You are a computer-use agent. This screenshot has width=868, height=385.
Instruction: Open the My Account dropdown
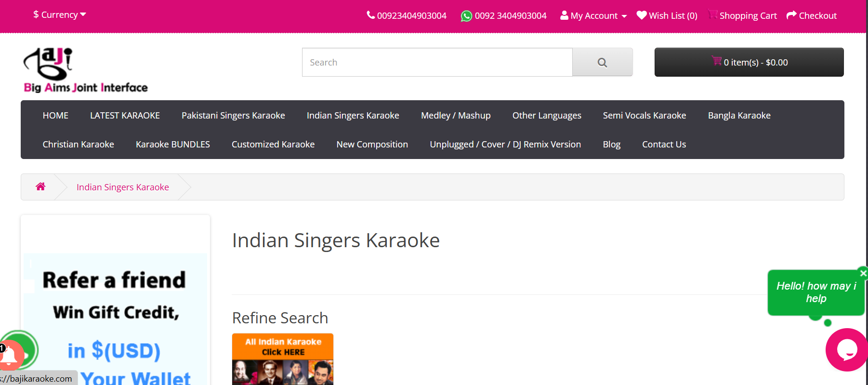(593, 16)
